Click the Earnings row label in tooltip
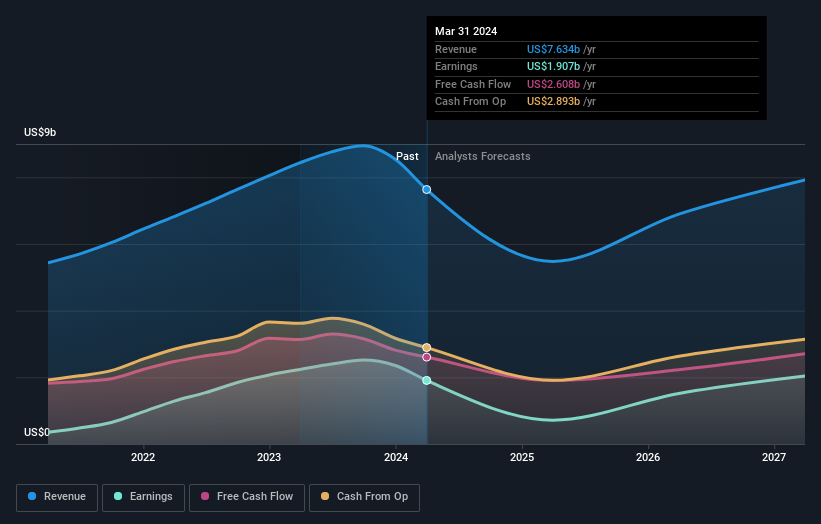 457,66
